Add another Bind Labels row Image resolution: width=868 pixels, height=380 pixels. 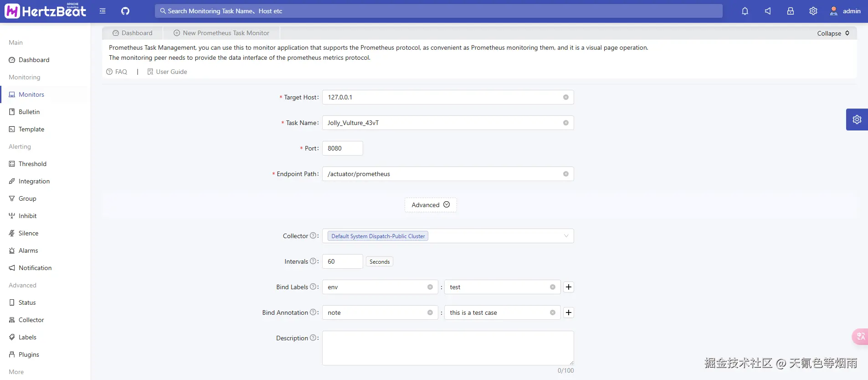coord(569,287)
